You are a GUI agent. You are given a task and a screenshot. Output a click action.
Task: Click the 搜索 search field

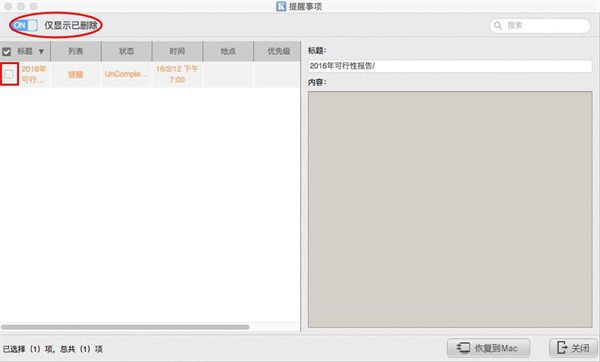pos(540,26)
